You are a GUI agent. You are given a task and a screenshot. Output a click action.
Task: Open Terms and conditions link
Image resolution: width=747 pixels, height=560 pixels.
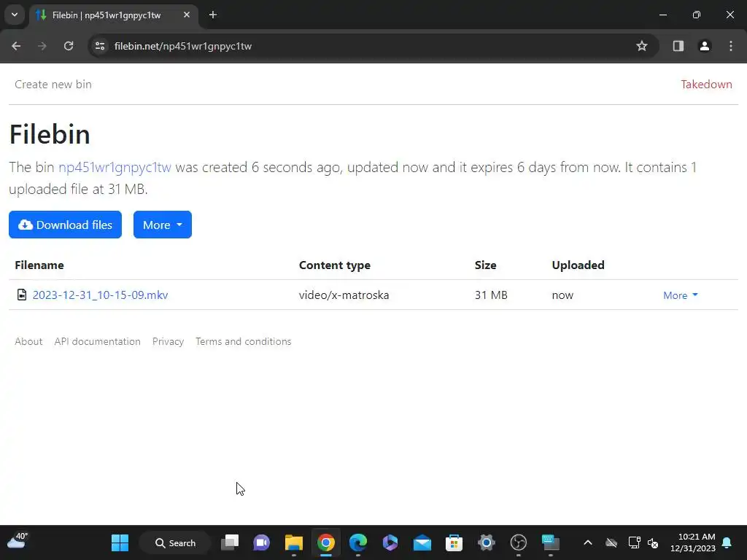[x=244, y=341]
